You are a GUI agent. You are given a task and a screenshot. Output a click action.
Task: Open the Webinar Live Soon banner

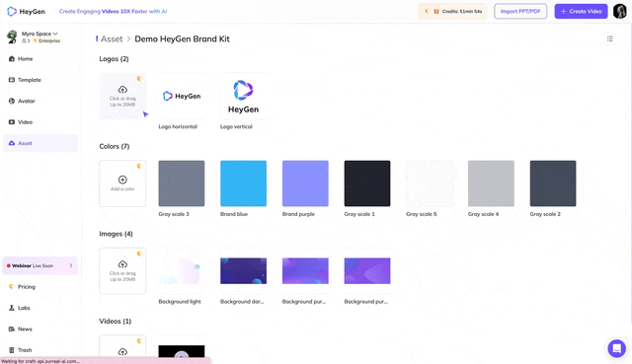(x=40, y=265)
